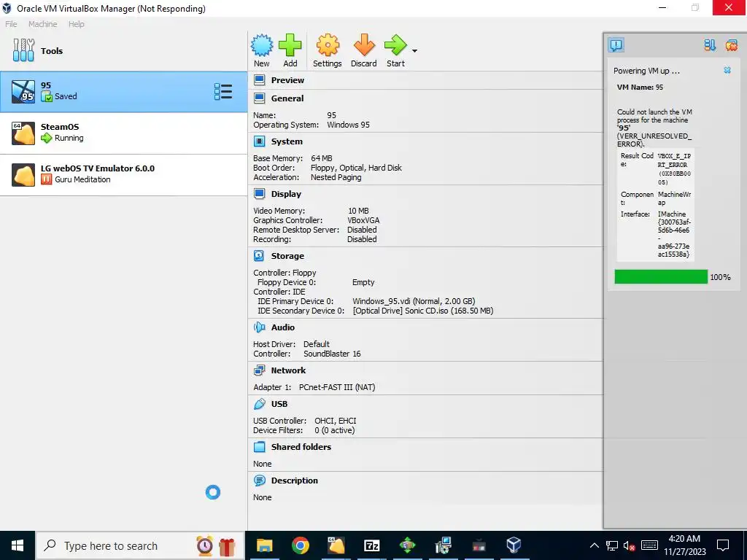The image size is (747, 560).
Task: Click the Windows_95.vdi storage entry
Action: pyautogui.click(x=414, y=301)
